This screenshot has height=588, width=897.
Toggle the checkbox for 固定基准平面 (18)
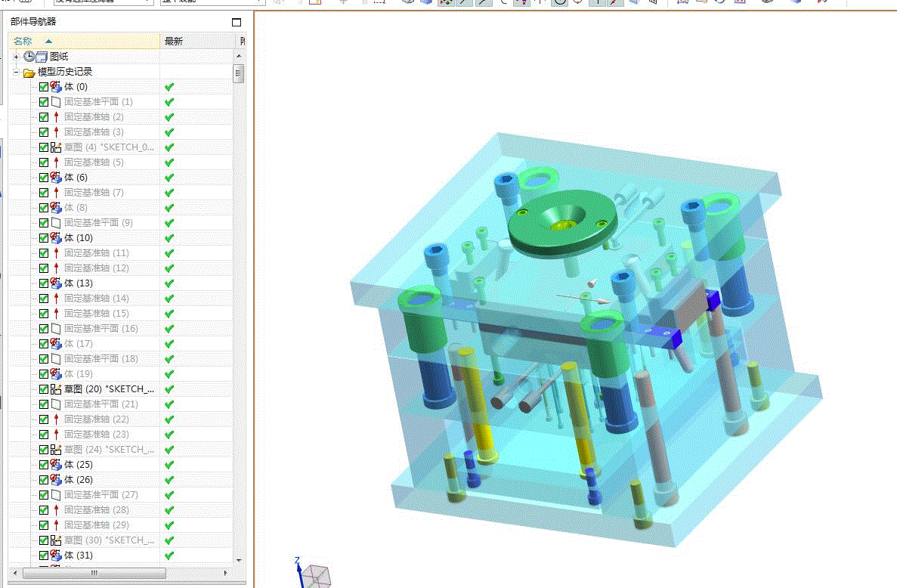[44, 359]
